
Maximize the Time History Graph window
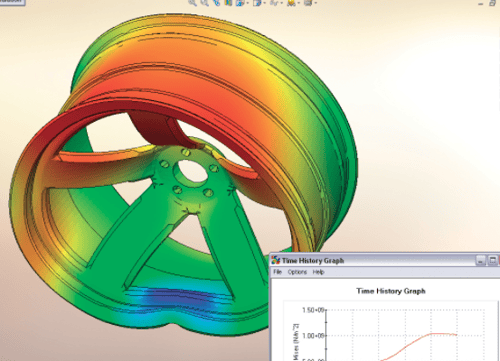(493, 260)
